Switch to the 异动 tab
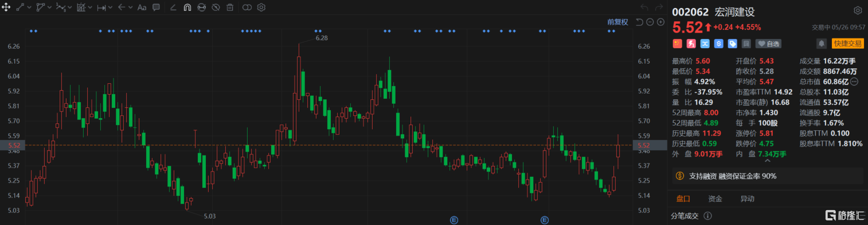 coord(747,199)
